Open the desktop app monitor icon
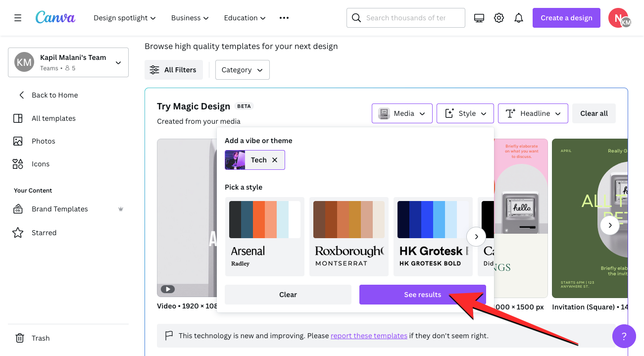644x356 pixels. (x=479, y=18)
